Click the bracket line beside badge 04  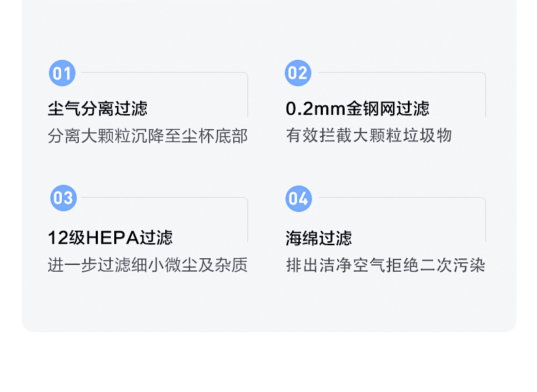tap(401, 198)
